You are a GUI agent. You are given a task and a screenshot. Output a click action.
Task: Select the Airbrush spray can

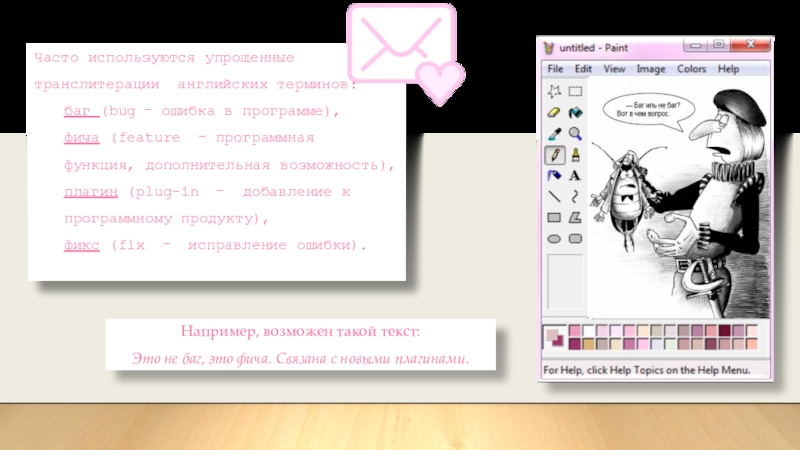[554, 176]
